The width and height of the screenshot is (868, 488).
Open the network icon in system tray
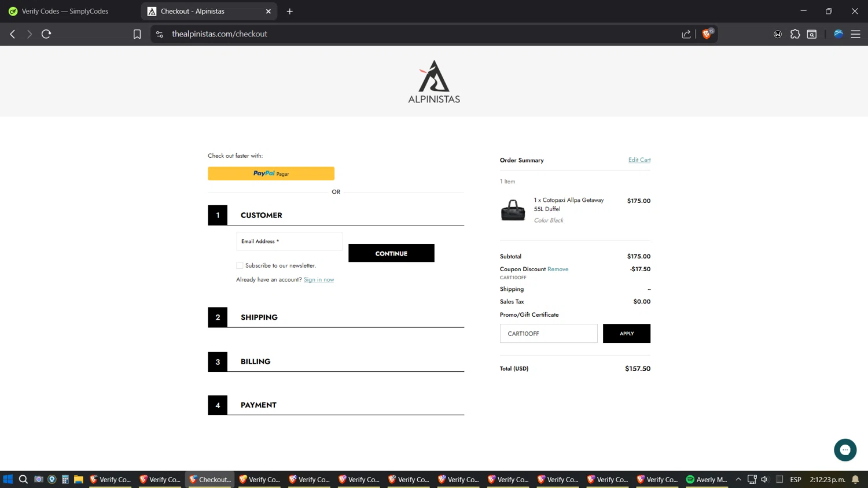[x=752, y=479]
